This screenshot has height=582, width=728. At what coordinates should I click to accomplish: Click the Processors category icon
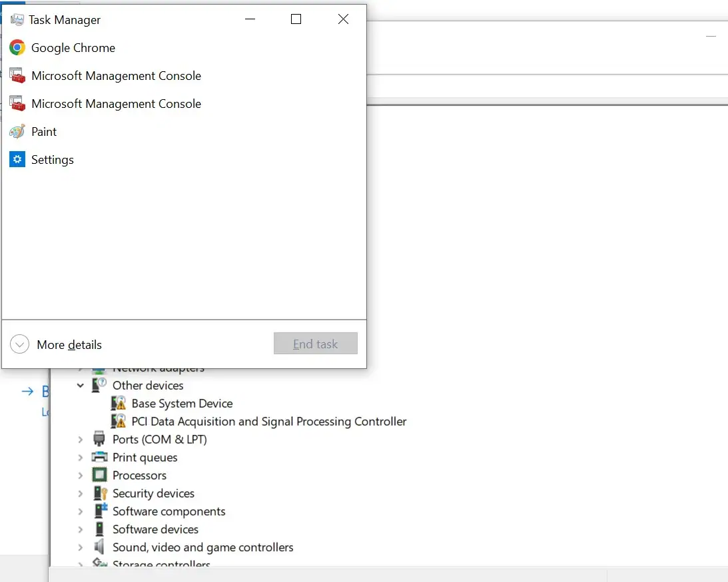coord(99,475)
